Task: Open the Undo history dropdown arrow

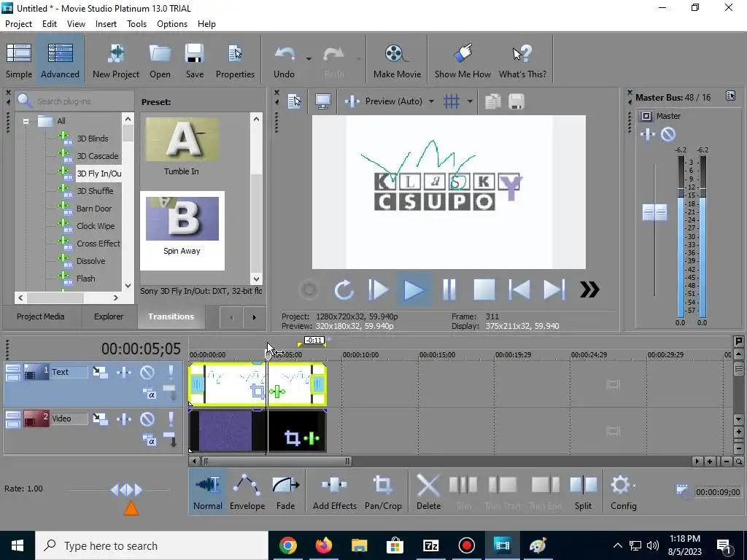Action: (x=309, y=59)
